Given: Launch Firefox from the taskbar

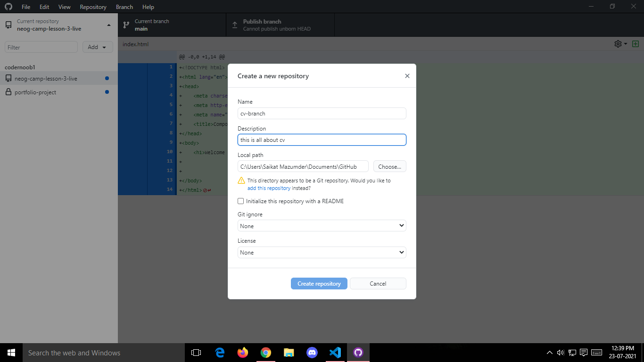Looking at the screenshot, I should click(243, 353).
